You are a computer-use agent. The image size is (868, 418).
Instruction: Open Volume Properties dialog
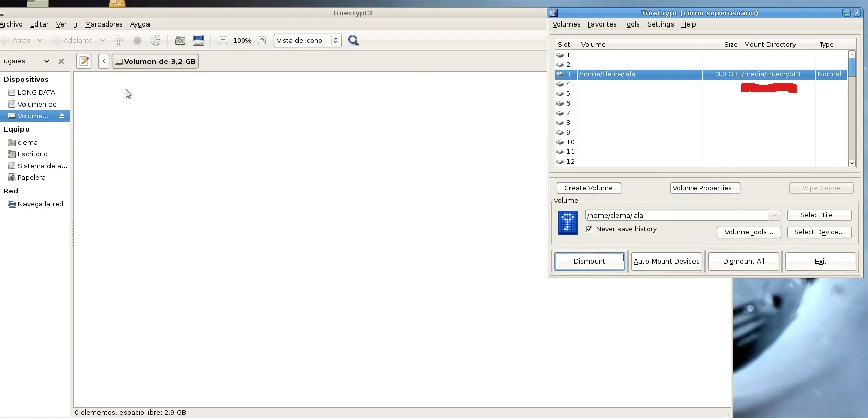[x=705, y=188]
